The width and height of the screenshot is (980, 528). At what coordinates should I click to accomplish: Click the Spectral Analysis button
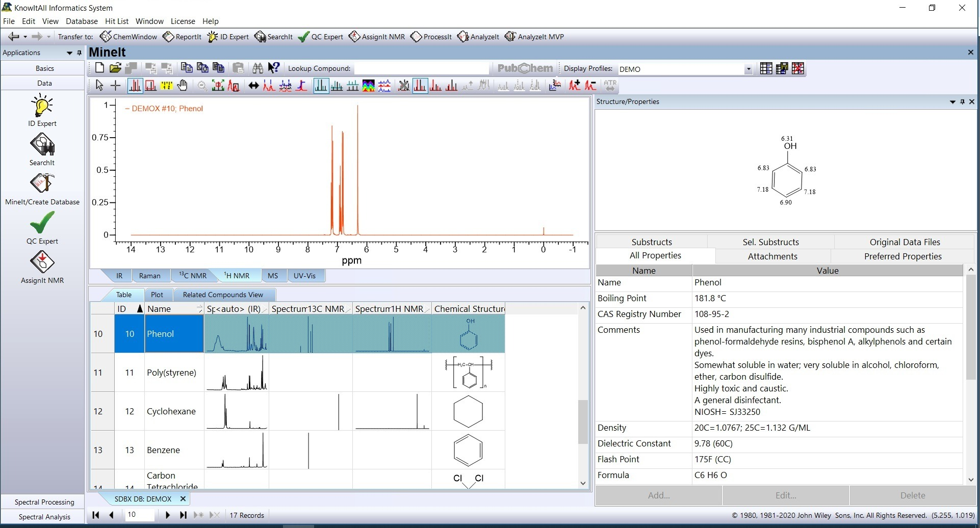(x=44, y=516)
